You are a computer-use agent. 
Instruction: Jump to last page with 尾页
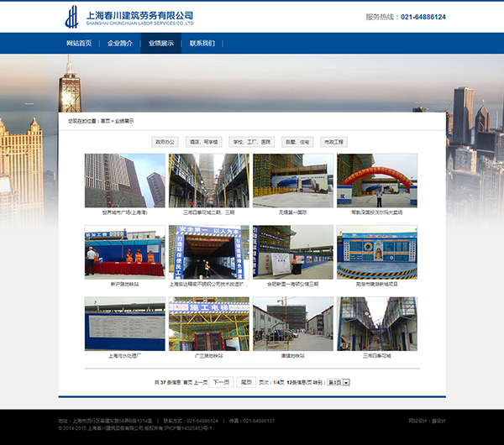pyautogui.click(x=246, y=382)
